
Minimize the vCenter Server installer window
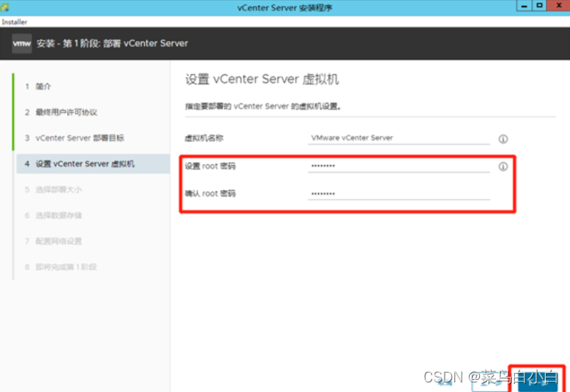point(525,6)
